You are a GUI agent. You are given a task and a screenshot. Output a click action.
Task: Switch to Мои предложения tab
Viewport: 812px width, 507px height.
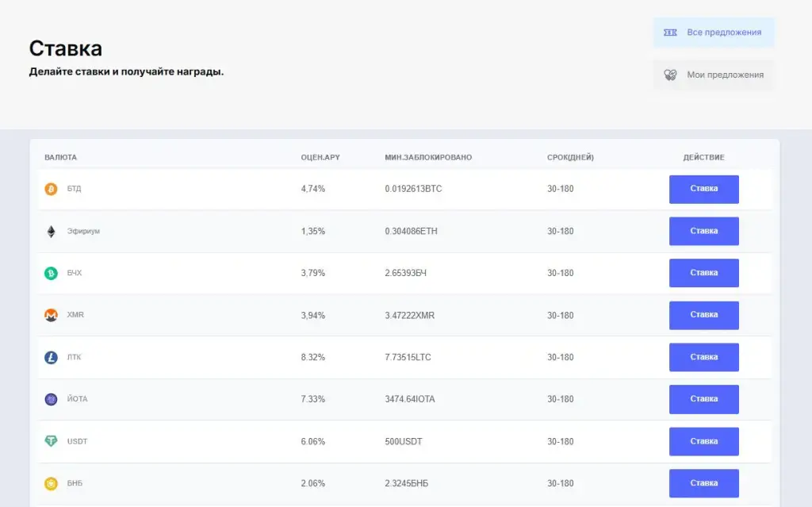tap(714, 75)
